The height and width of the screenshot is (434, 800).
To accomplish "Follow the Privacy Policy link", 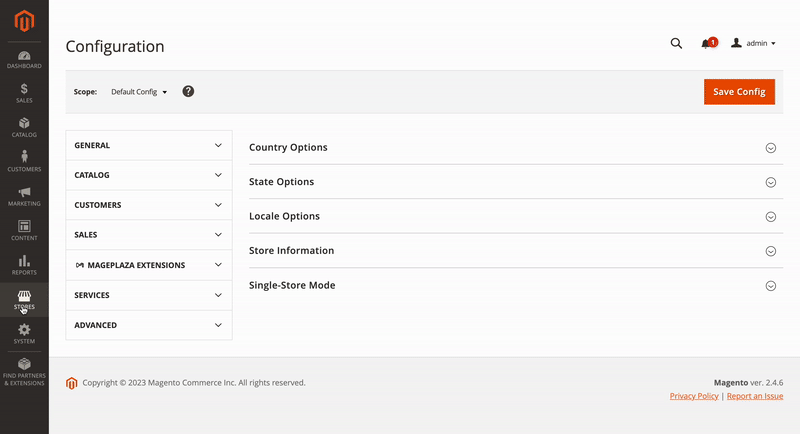I will [694, 396].
